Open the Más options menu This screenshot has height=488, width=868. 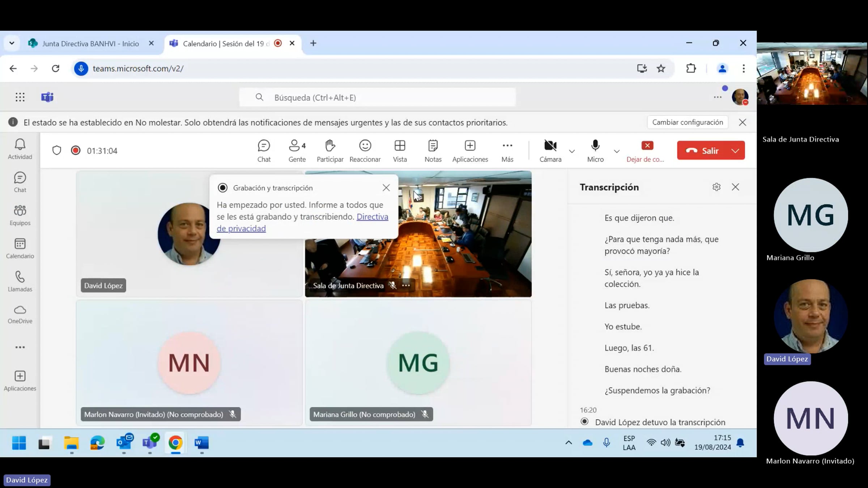[507, 151]
